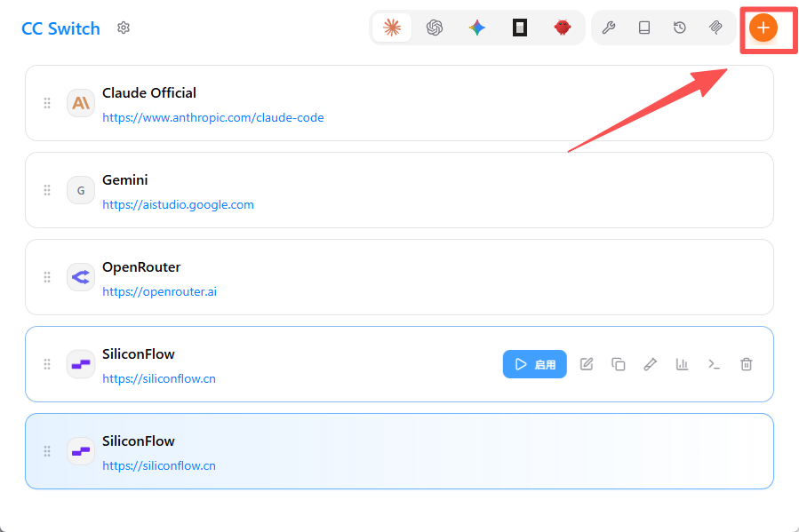The width and height of the screenshot is (799, 532).
Task: Select the Gemini provider name
Action: (x=124, y=179)
